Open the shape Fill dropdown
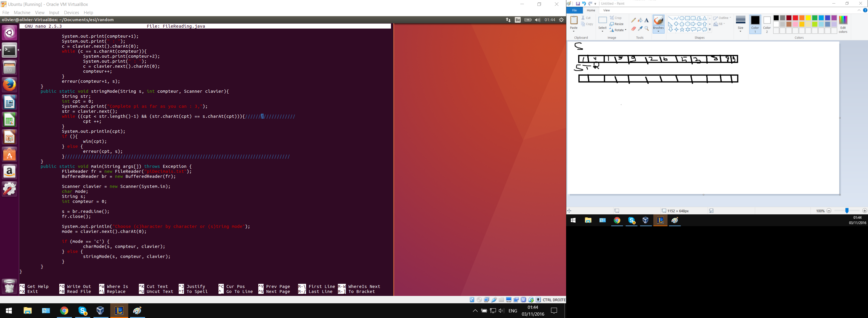 (719, 24)
